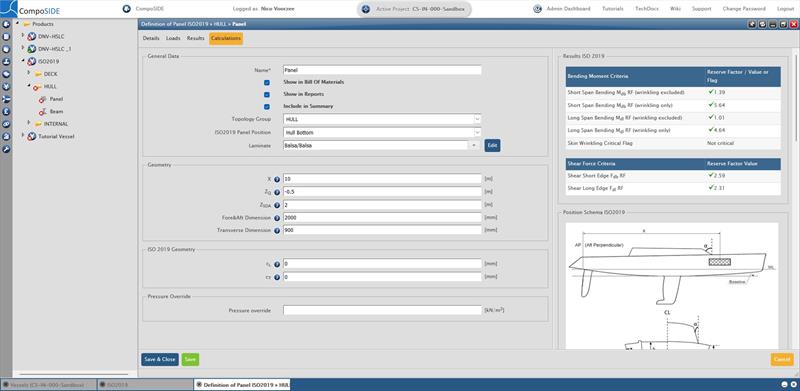This screenshot has height=391, width=800.
Task: Click the DECK folder icon
Action: pos(38,74)
